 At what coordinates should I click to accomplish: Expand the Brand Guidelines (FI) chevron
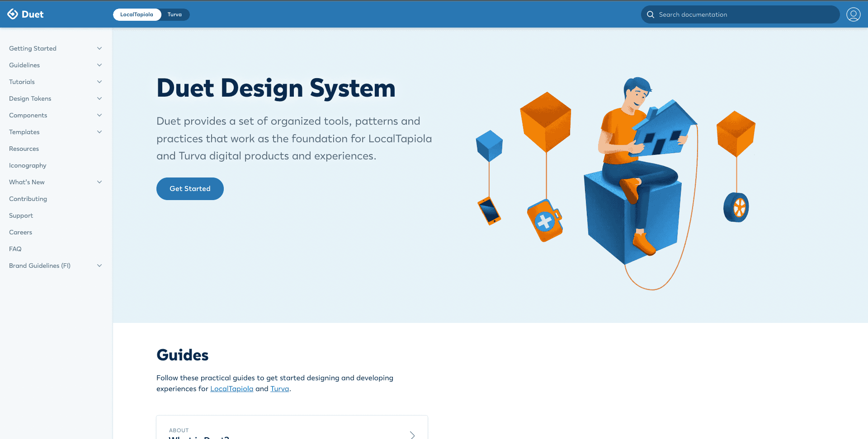pos(99,266)
